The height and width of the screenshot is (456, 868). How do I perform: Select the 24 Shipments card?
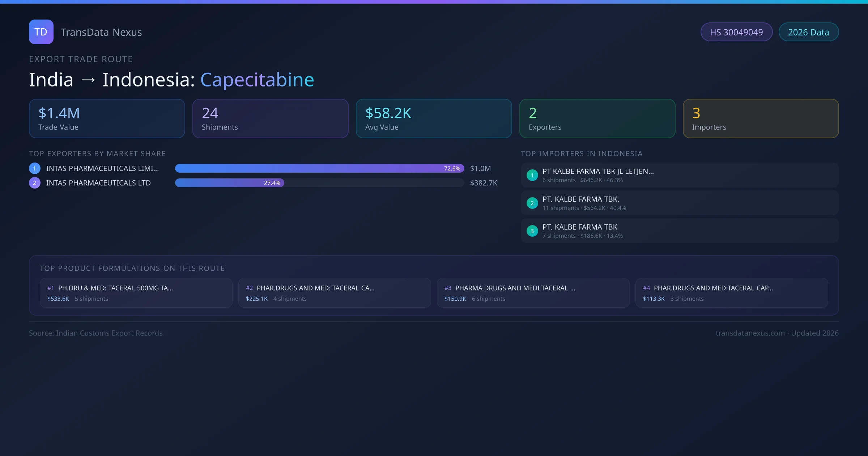271,119
